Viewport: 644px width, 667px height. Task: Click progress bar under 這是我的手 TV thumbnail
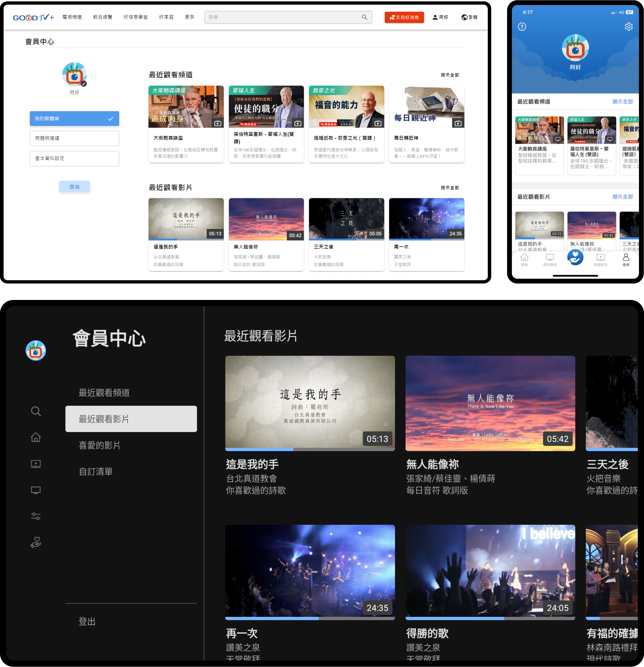click(310, 449)
